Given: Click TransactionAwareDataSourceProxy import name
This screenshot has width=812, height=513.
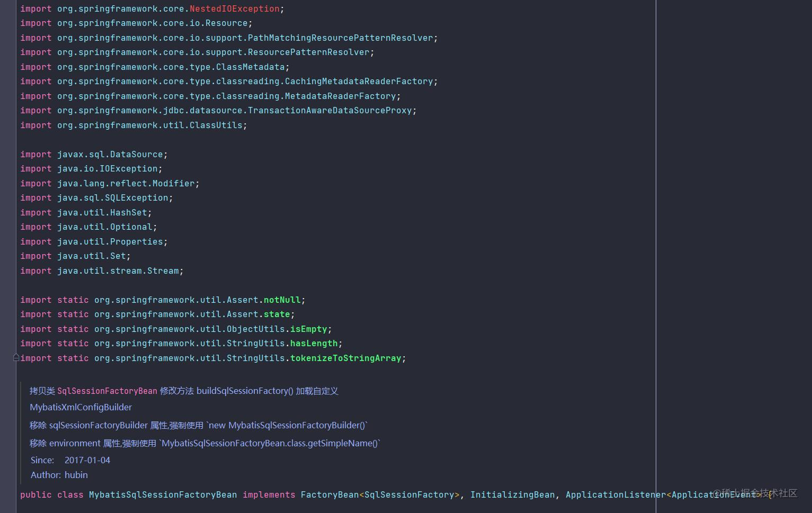Looking at the screenshot, I should pos(330,111).
